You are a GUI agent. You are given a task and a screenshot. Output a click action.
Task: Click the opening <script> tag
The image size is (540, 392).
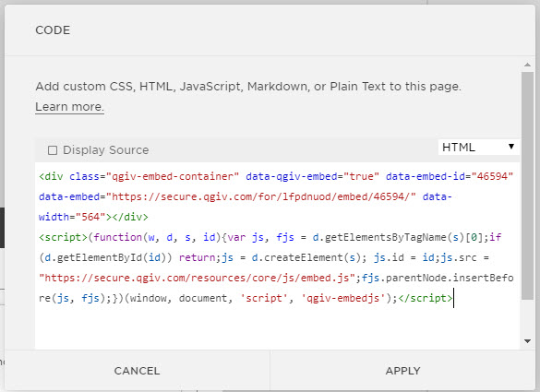pos(63,237)
